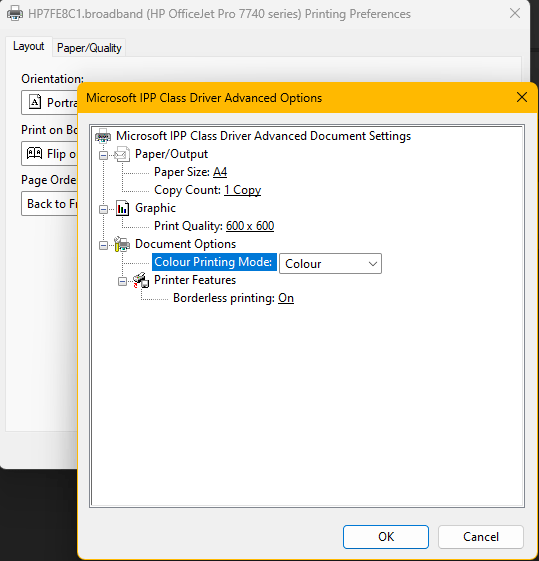Screen dimensions: 539x561
Task: Click the Document Options printer icon
Action: [122, 244]
